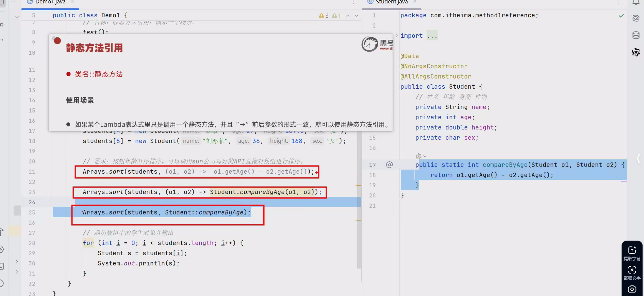Click Student.compareByAge call on line 23
This screenshot has width=644, height=296.
262,192
